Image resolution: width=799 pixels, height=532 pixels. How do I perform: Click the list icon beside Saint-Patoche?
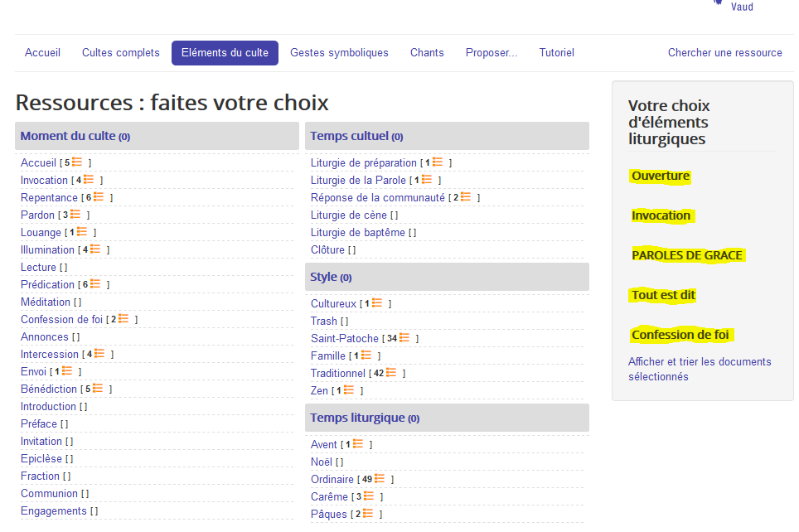[x=404, y=338]
